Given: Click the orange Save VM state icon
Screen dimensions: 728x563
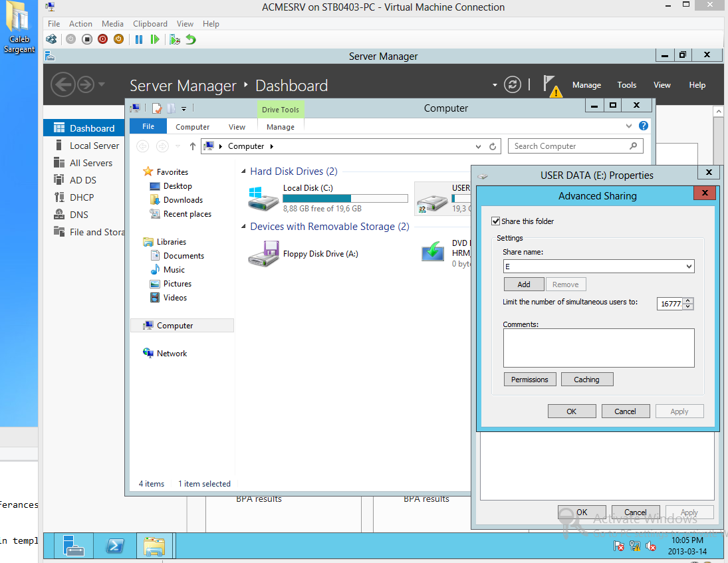Looking at the screenshot, I should 118,39.
